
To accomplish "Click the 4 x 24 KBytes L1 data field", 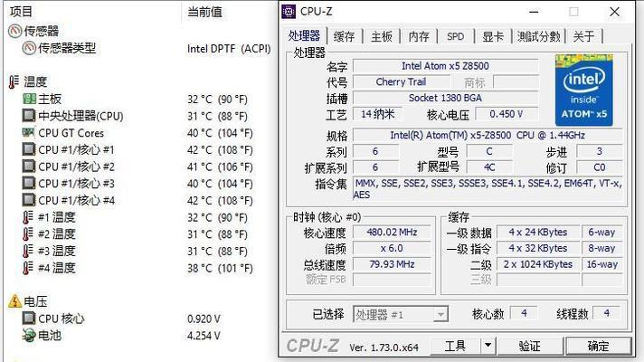I will [x=538, y=233].
